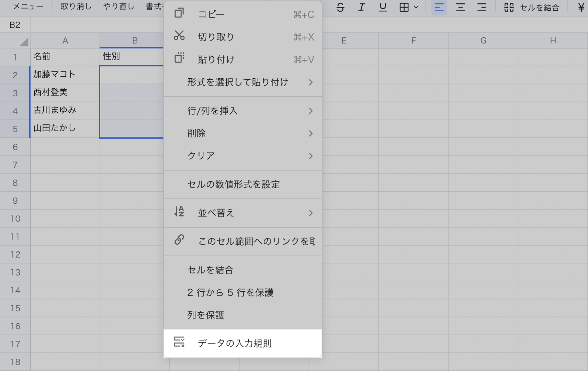Select right text alignment
Viewport: 588px width, 371px height.
tap(482, 7)
